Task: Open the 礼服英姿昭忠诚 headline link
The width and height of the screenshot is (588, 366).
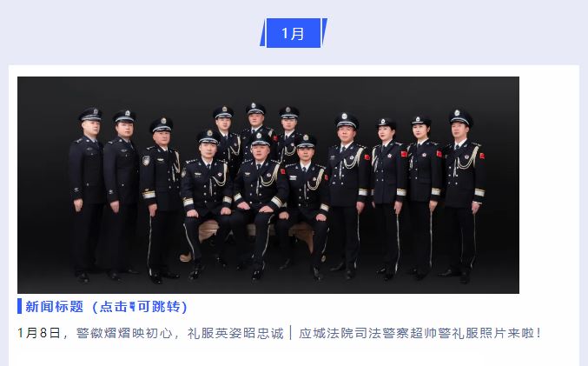Action: pos(235,333)
